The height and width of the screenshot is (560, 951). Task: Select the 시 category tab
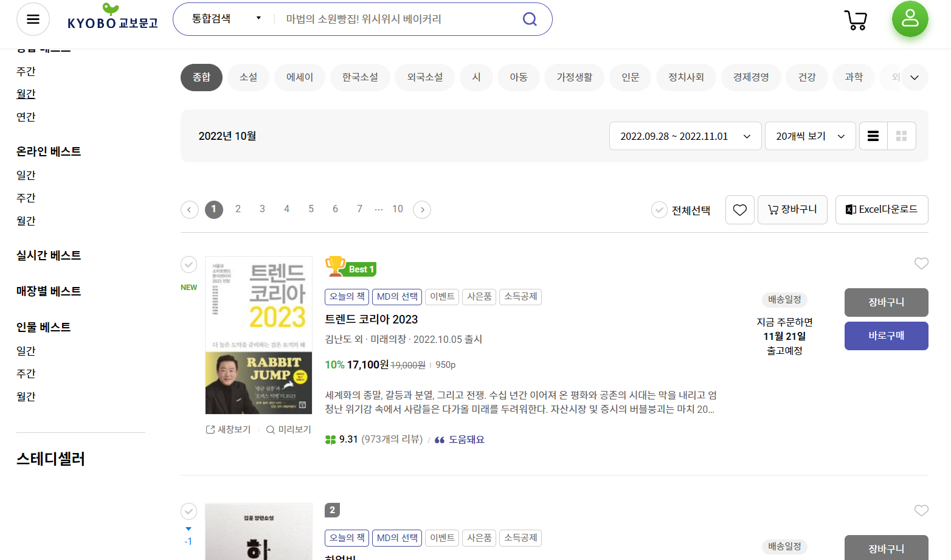click(476, 77)
